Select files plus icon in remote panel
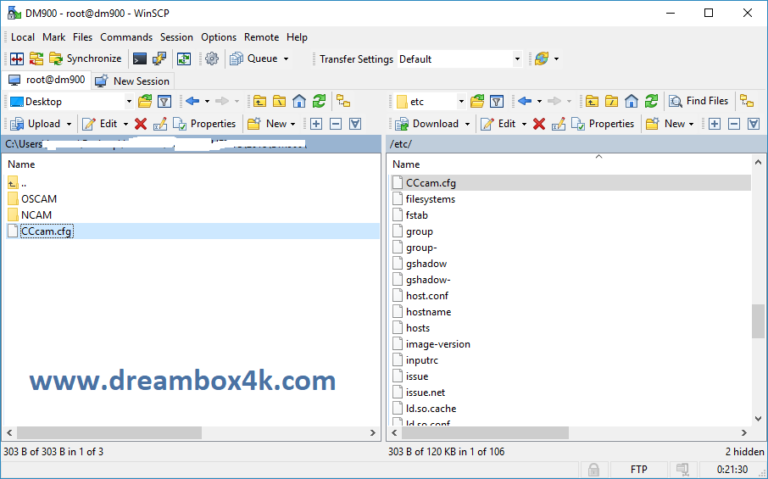Screen dimensions: 768x479 click(714, 124)
